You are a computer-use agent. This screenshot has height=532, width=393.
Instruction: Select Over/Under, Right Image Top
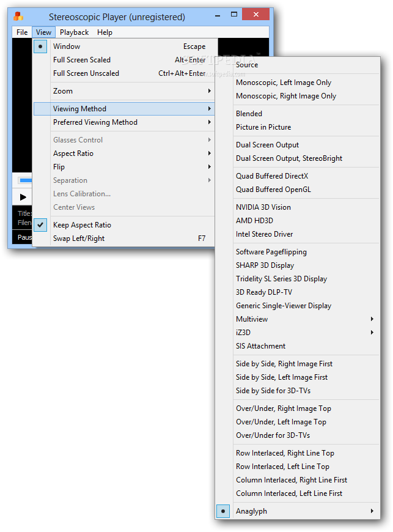298,408
